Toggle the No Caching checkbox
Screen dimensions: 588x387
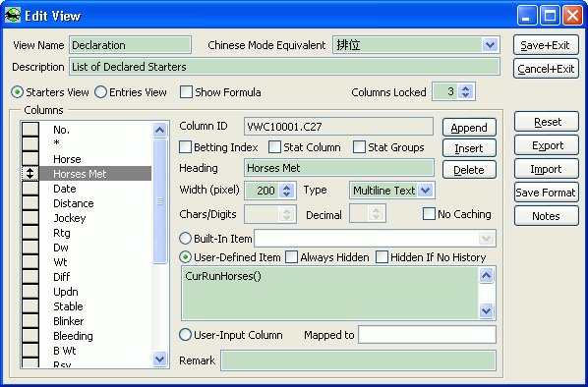coord(429,214)
